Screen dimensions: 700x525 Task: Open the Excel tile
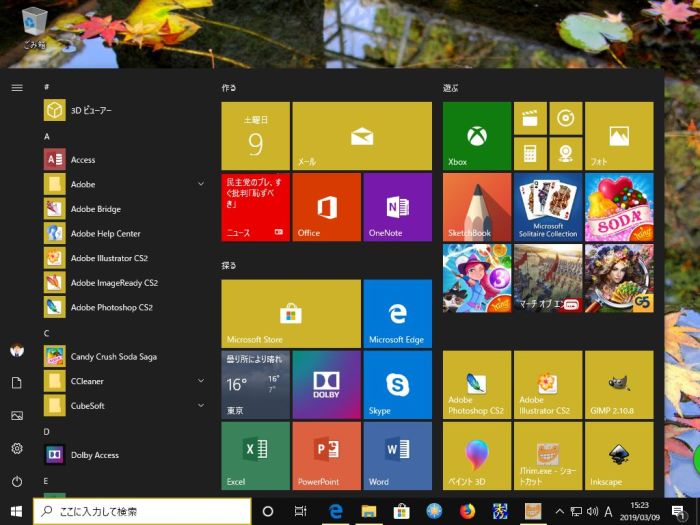(255, 455)
